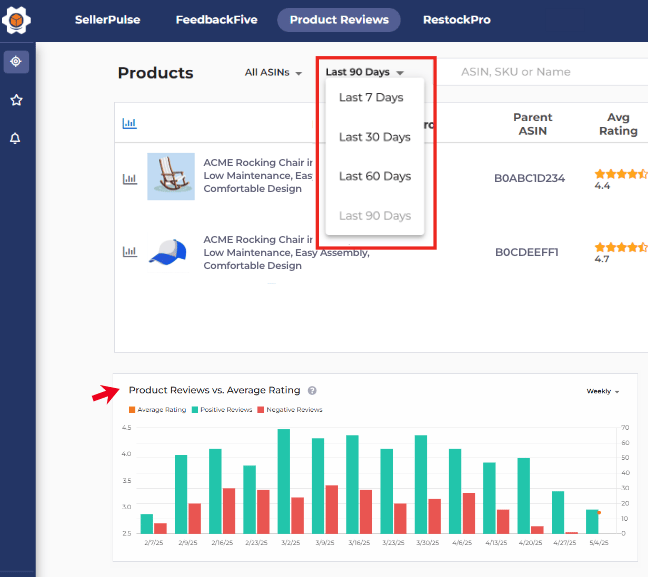Toggle Negative Reviews legend swatch
The width and height of the screenshot is (648, 577).
click(x=261, y=410)
